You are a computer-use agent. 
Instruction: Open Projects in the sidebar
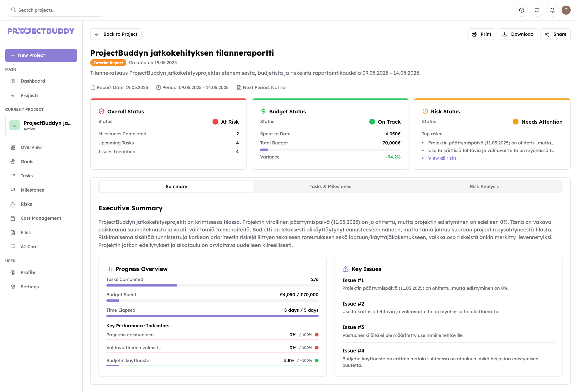click(41, 96)
